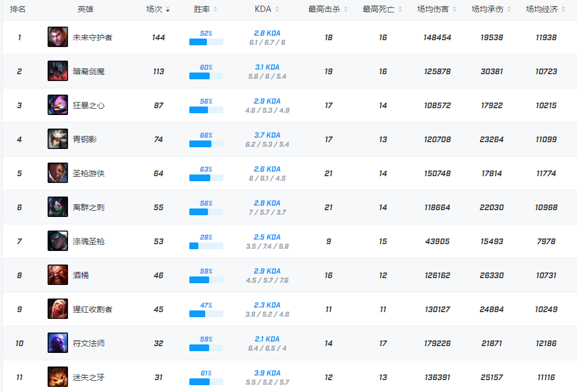Open hero name 青钢影
577x392 pixels.
click(x=84, y=139)
